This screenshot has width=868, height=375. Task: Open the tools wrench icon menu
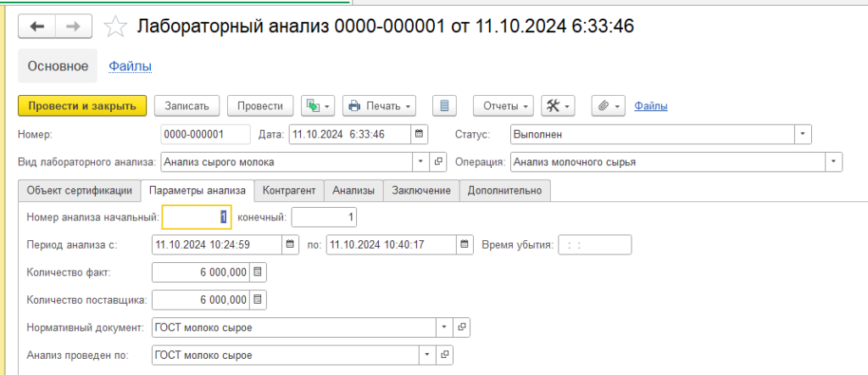[x=557, y=106]
